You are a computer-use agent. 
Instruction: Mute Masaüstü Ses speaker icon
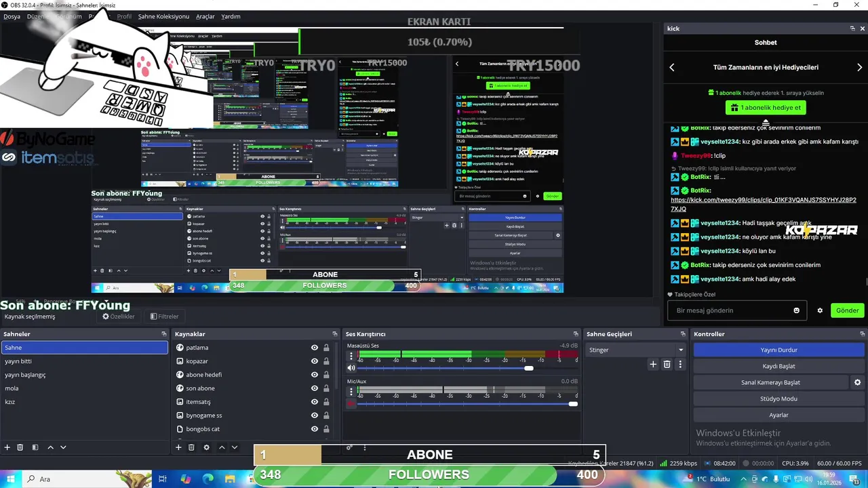pyautogui.click(x=351, y=368)
